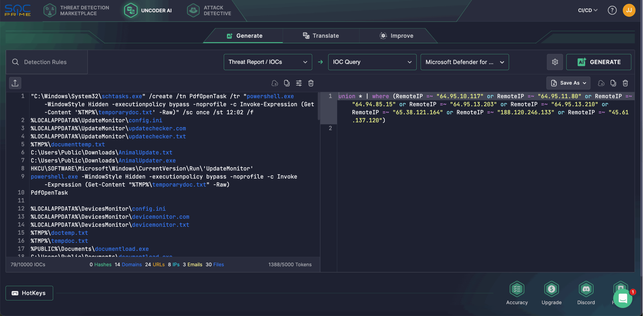This screenshot has width=644, height=316.
Task: Click the SOC Prime logo
Action: [x=18, y=11]
